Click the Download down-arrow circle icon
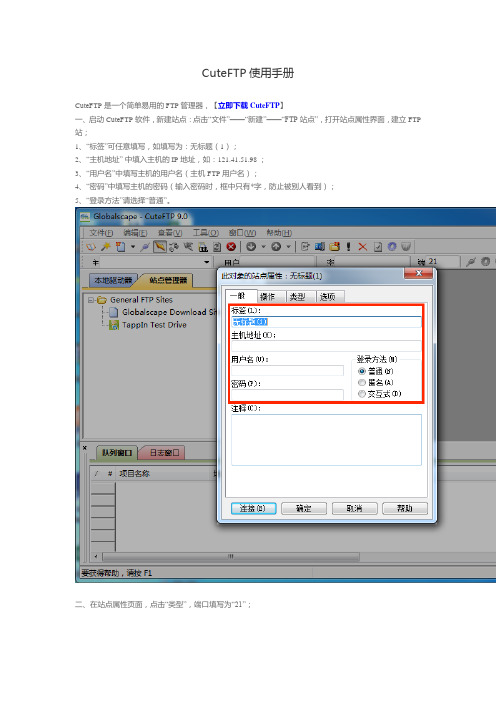The height and width of the screenshot is (702, 496). (251, 246)
